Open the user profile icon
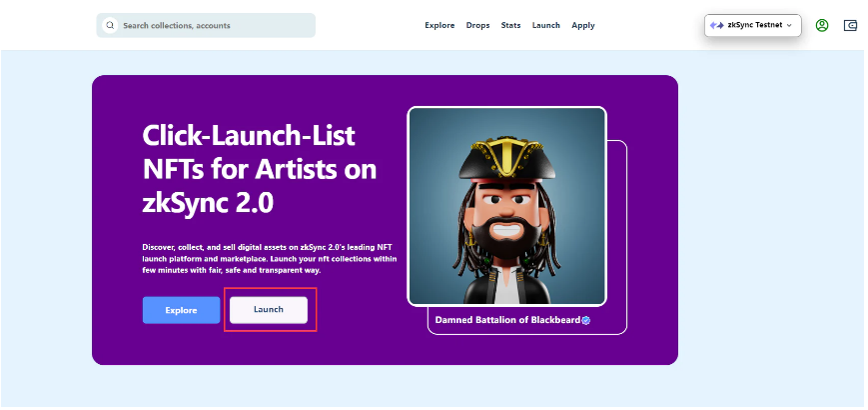The width and height of the screenshot is (868, 410). pyautogui.click(x=822, y=25)
